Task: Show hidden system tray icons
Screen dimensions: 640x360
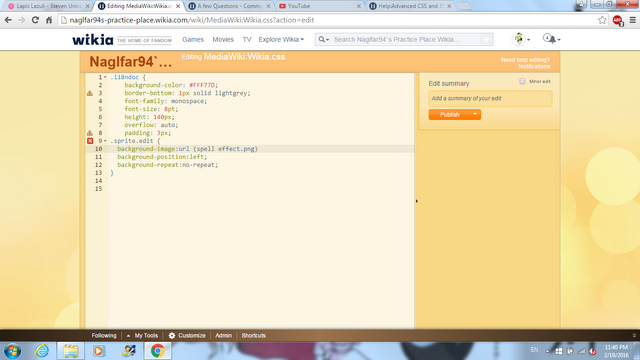Action: click(547, 351)
